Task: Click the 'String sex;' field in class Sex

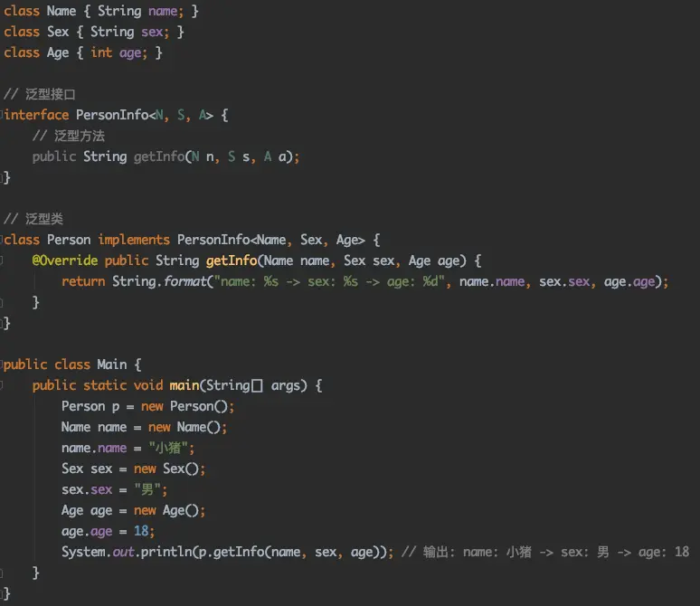Action: (130, 33)
